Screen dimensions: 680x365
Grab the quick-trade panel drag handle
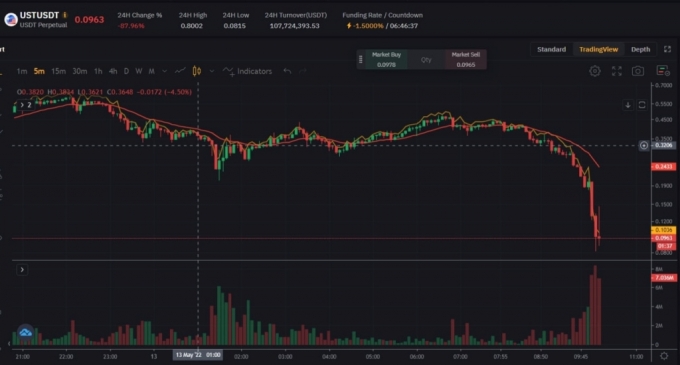[360, 60]
